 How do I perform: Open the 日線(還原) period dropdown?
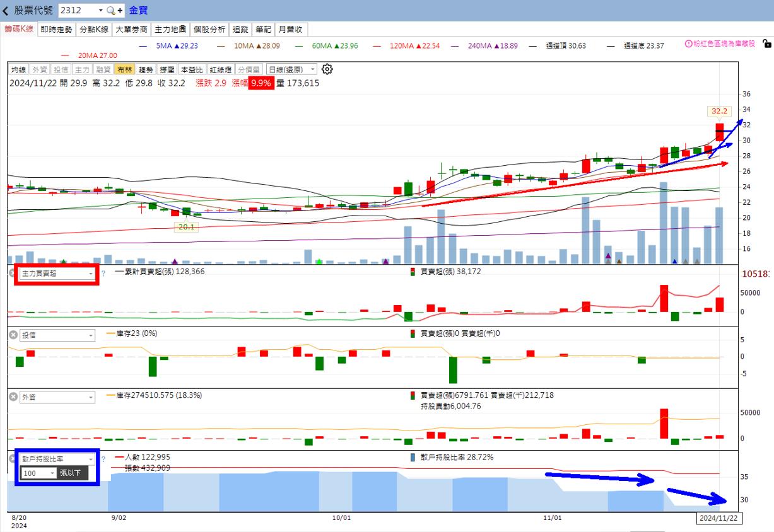[x=292, y=70]
